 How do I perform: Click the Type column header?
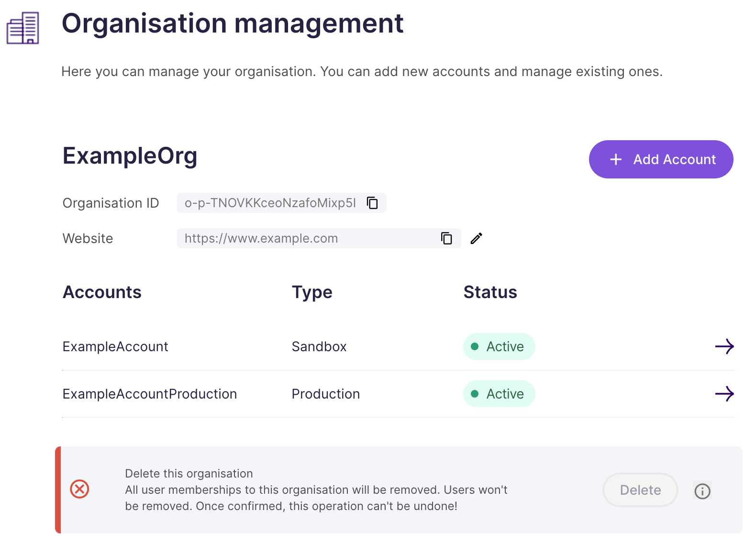pyautogui.click(x=312, y=292)
